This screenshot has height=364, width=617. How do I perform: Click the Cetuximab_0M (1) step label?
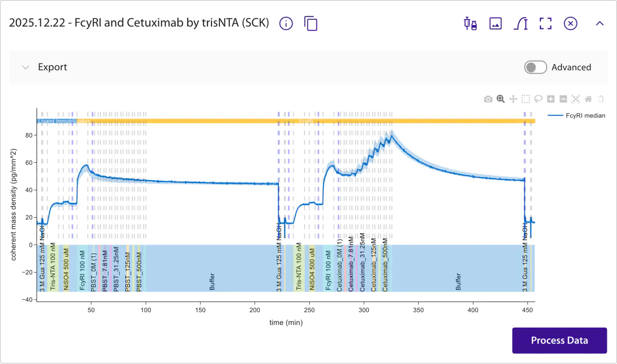[339, 265]
